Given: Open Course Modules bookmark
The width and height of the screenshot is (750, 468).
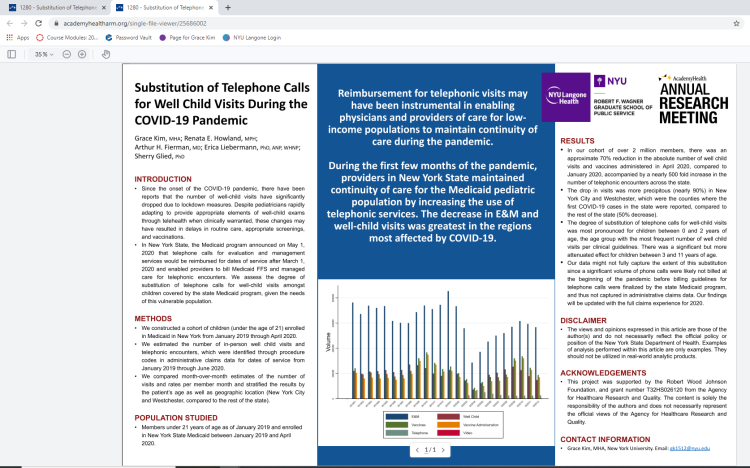Looking at the screenshot, I should click(x=67, y=37).
